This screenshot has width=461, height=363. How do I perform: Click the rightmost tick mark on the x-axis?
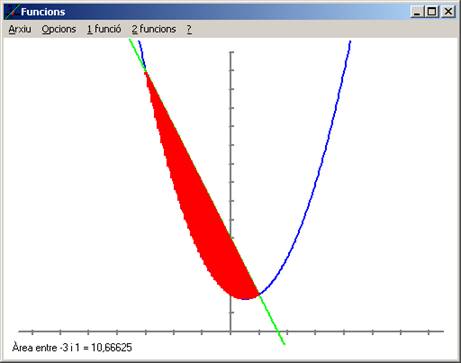429,331
